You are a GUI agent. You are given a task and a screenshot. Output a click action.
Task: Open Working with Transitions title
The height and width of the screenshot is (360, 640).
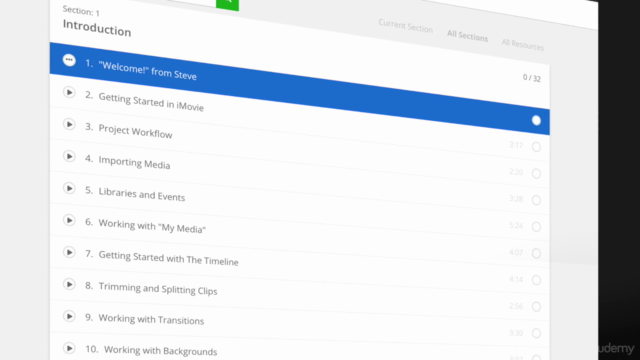click(151, 319)
